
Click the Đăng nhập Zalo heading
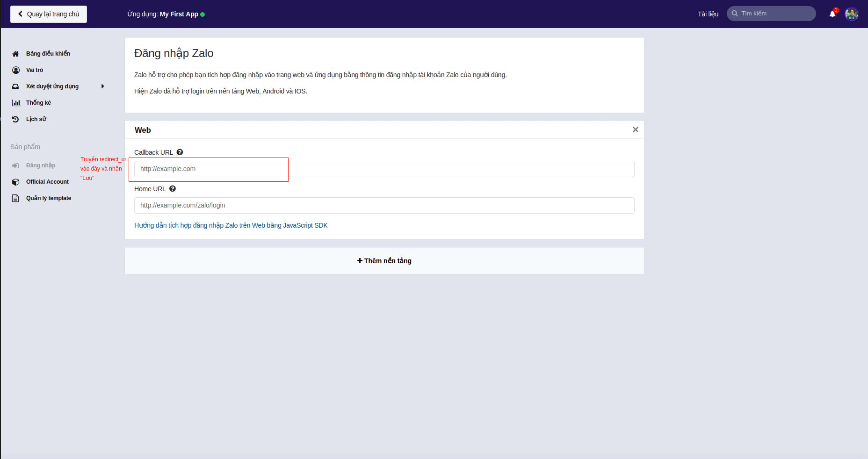[x=174, y=53]
